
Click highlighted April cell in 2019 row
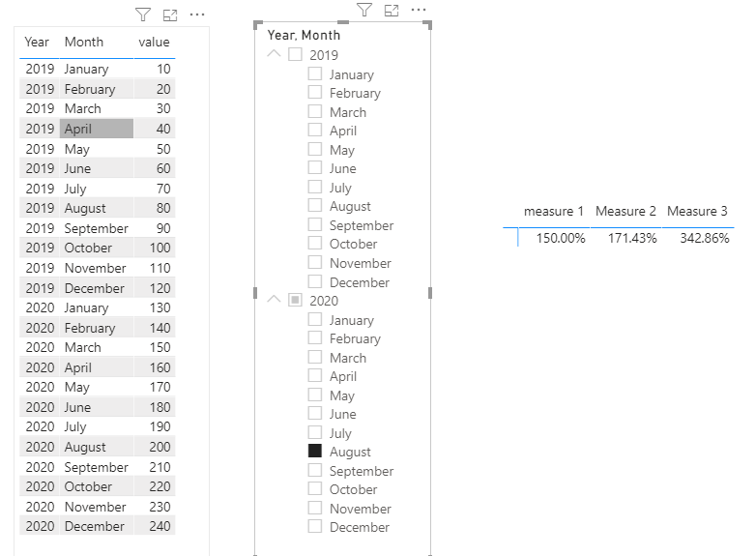(97, 129)
